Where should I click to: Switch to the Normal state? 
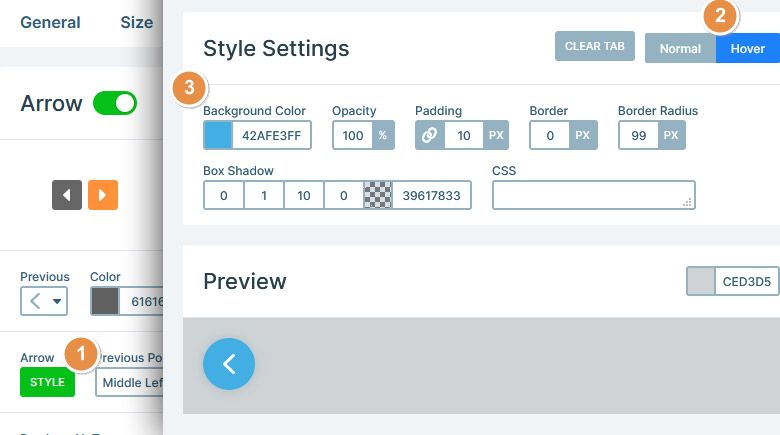[680, 48]
